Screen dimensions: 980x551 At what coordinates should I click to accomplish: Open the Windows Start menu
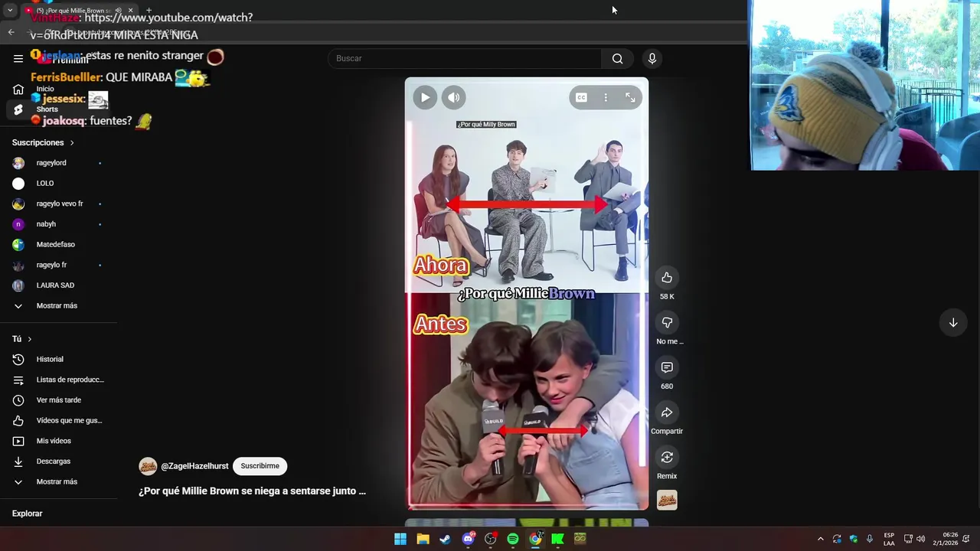pos(400,539)
